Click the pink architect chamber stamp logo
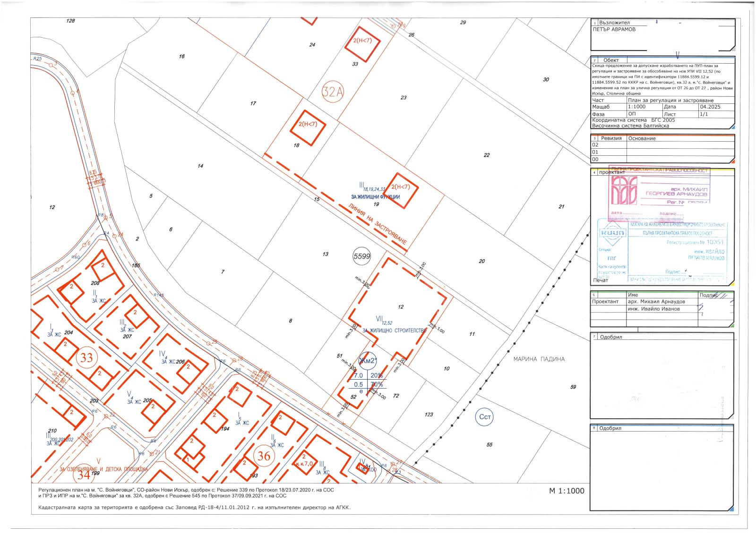The width and height of the screenshot is (756, 534). [x=623, y=191]
